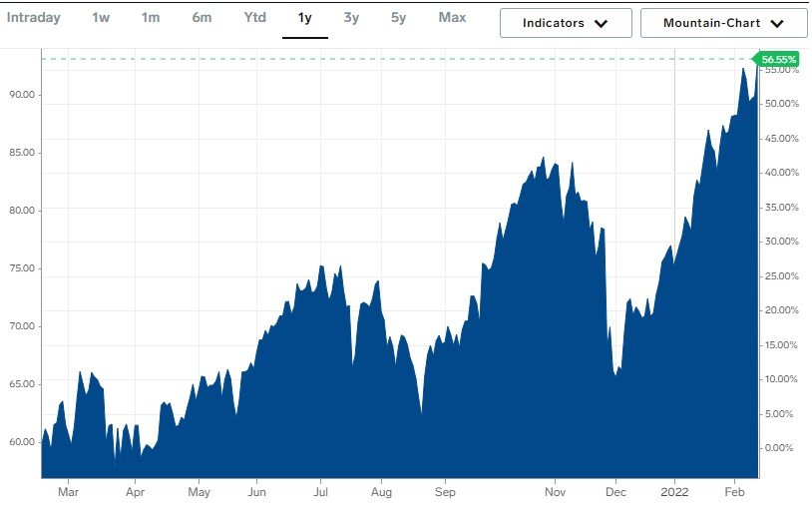Select the 1m range tab
812x520 pixels.
pos(151,18)
